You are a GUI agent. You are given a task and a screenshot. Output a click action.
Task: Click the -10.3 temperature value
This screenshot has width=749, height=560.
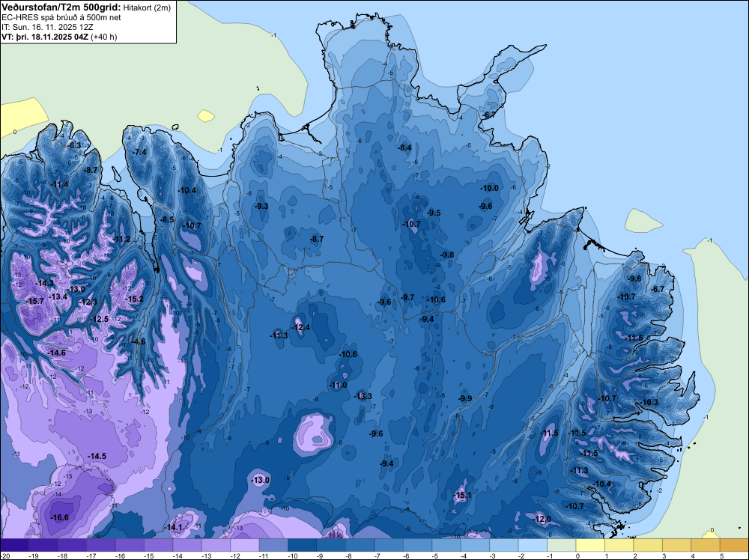click(649, 402)
